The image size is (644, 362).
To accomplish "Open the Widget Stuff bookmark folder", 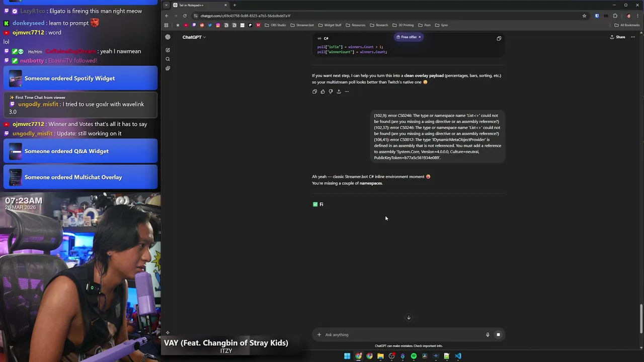I will (330, 25).
